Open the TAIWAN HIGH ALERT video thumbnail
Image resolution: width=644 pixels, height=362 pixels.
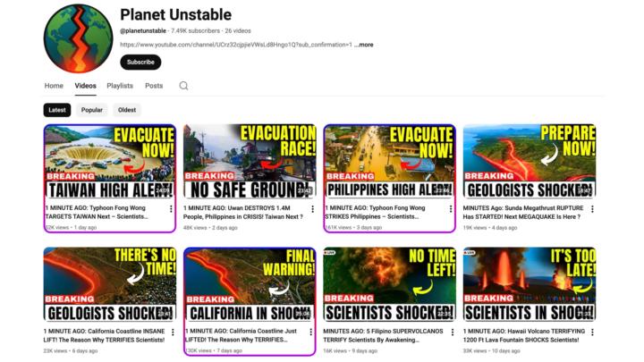click(110, 162)
